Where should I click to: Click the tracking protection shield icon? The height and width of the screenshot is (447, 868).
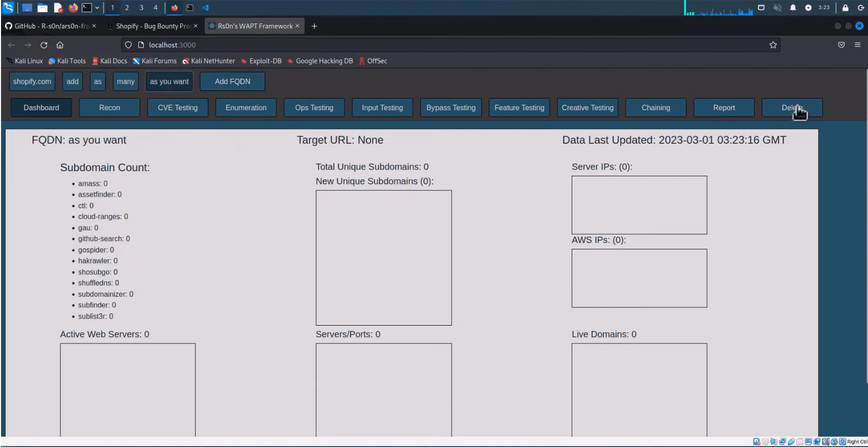[x=128, y=45]
